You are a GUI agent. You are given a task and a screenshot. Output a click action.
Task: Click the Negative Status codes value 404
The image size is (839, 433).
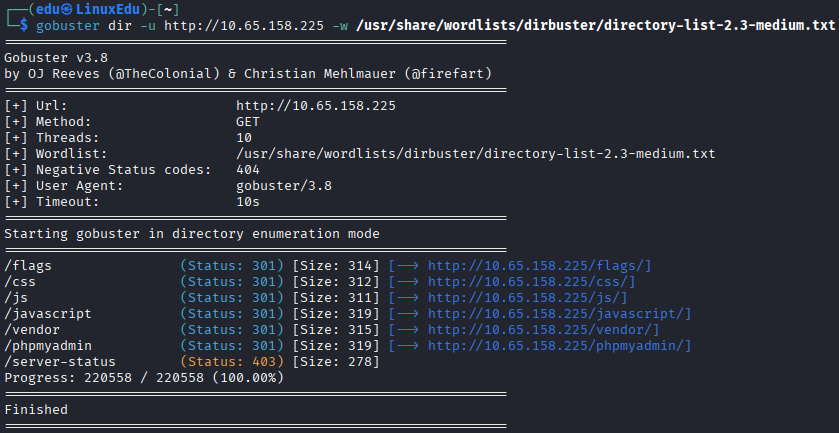(248, 170)
